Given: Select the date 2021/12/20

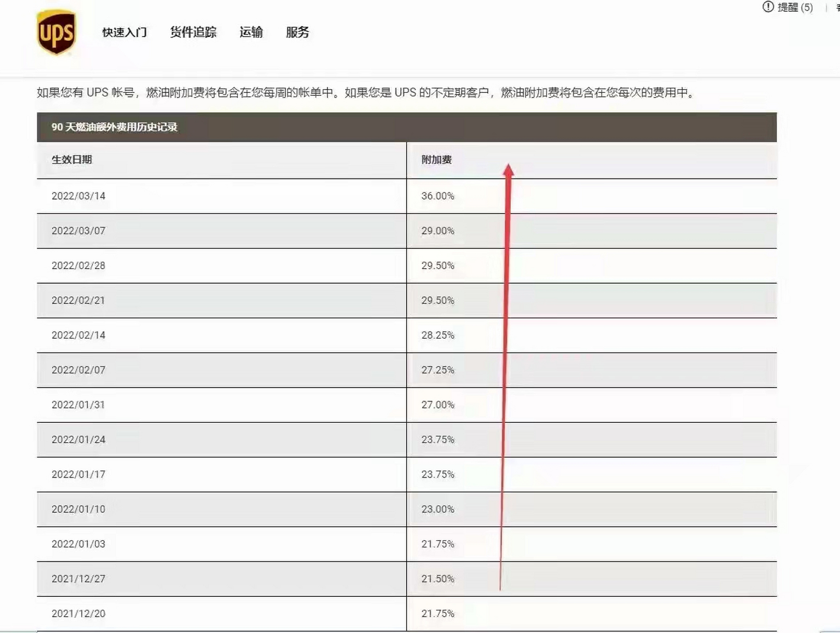Looking at the screenshot, I should [x=79, y=613].
